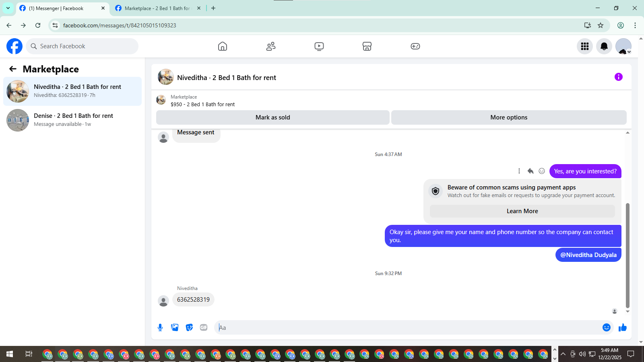Open Niveditha 2 Bed 1 Bath conversation
The image size is (644, 362).
point(72,91)
